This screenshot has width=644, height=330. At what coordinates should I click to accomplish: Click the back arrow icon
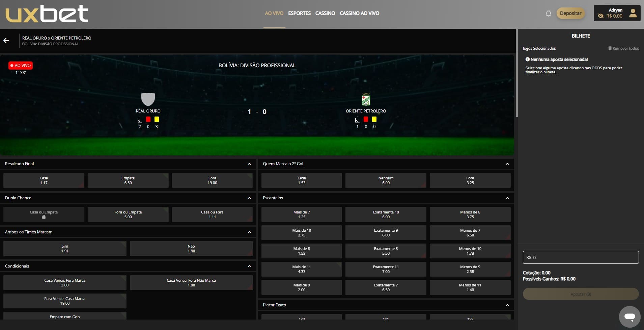(6, 41)
